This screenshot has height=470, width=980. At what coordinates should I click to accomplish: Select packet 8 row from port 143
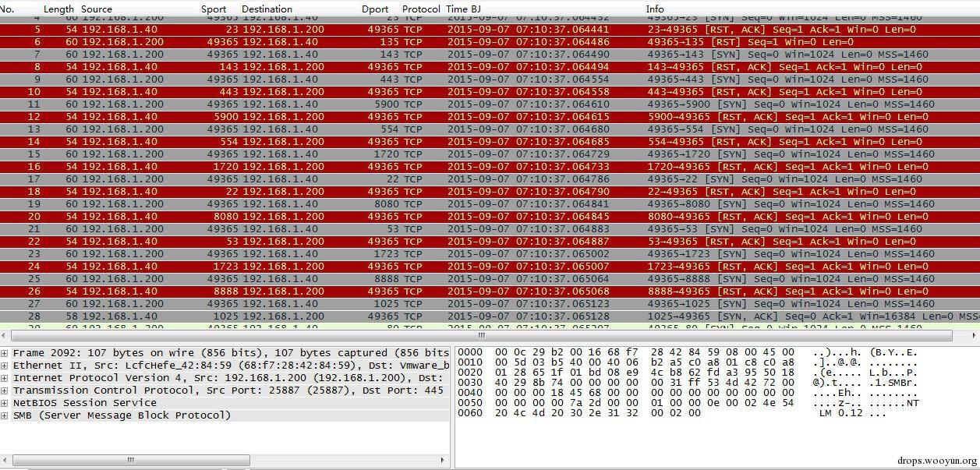[x=490, y=67]
